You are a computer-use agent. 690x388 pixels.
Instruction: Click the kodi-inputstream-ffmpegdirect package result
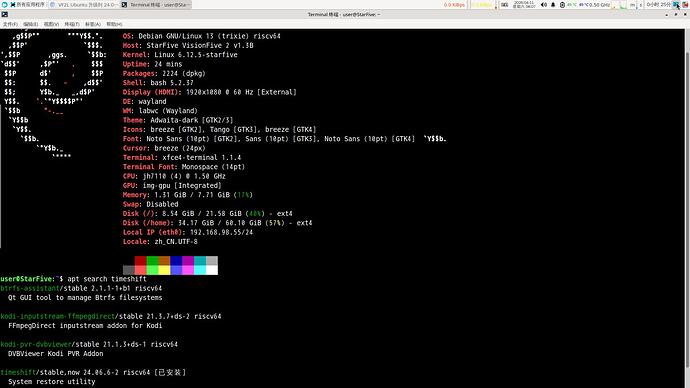[110, 316]
